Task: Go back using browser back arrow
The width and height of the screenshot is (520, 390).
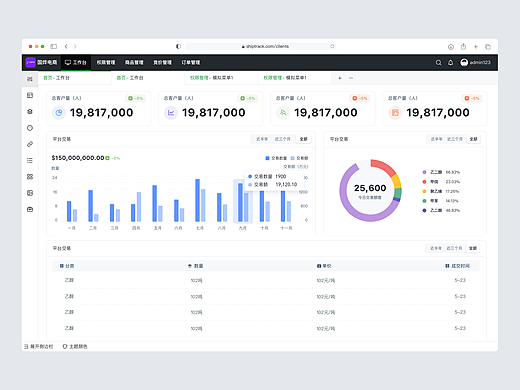Action: [66, 46]
